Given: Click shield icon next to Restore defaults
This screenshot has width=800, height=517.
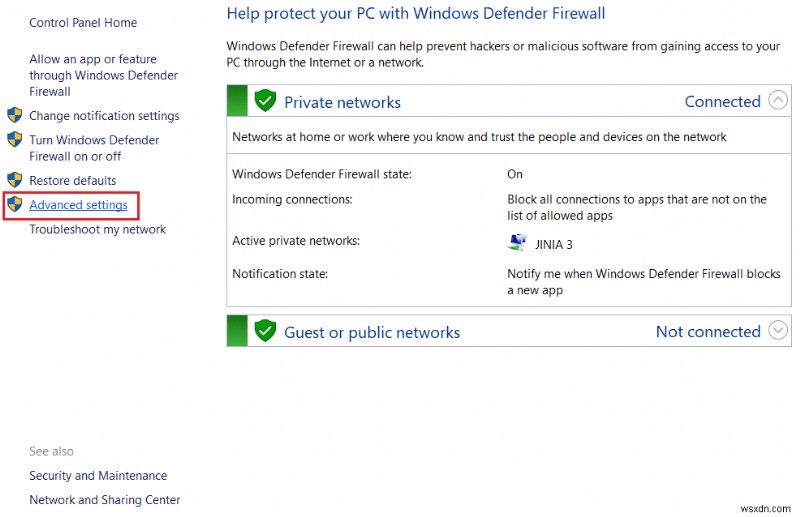Looking at the screenshot, I should [14, 181].
